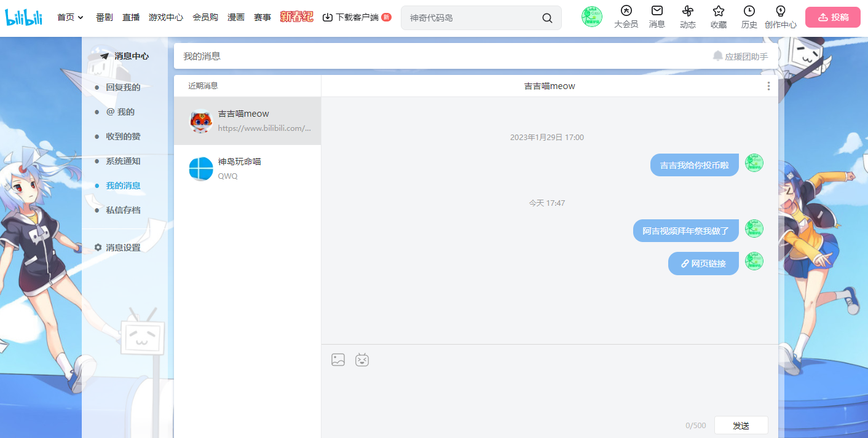Click the 新春纪 banner link
Viewport: 868px width, 438px height.
(296, 17)
